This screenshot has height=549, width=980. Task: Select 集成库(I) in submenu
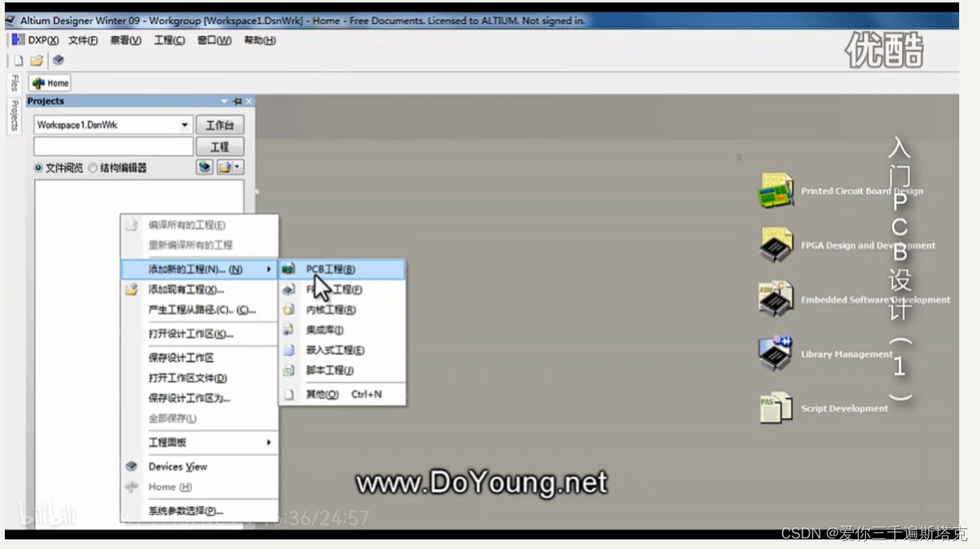point(342,330)
